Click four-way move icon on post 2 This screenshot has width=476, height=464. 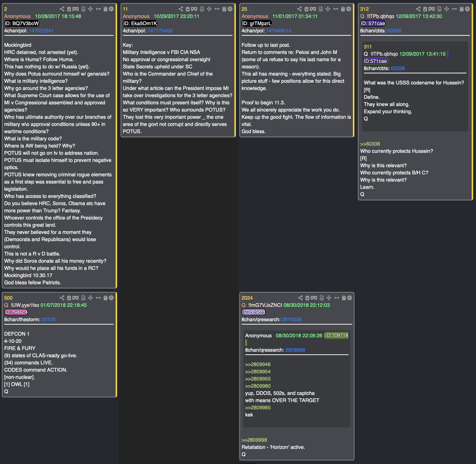90,9
